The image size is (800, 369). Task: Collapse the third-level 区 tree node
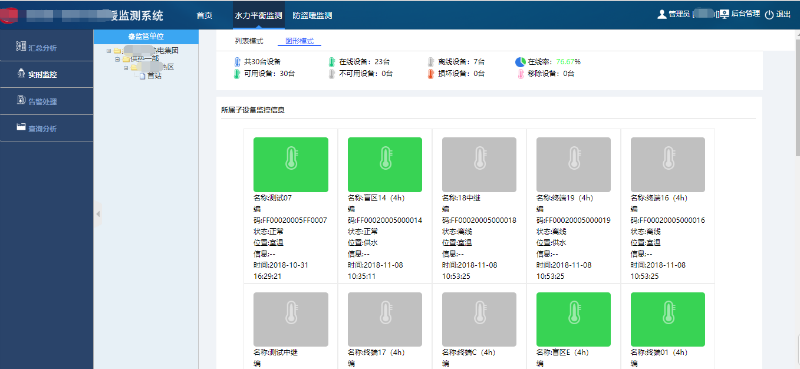pos(126,67)
